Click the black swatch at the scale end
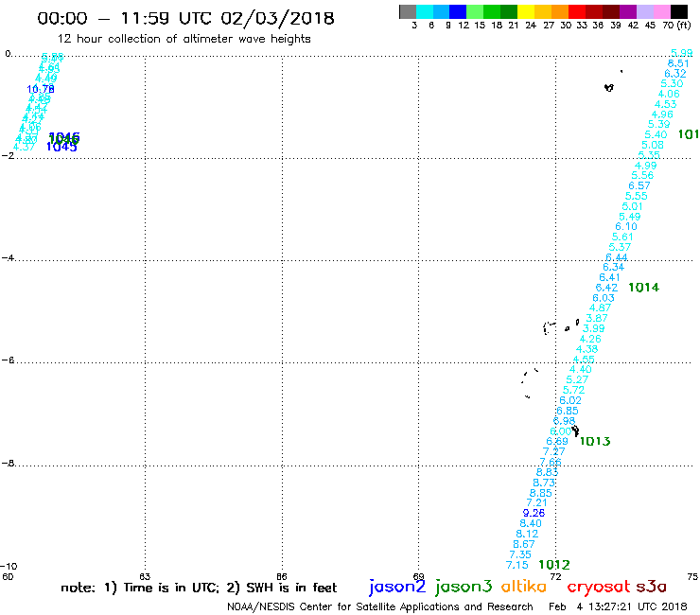The image size is (700, 615). tap(678, 11)
